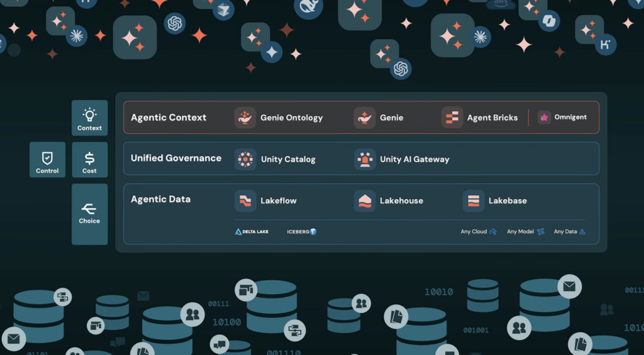Click the Unified Governance row heading
This screenshot has width=644, height=355.
176,158
